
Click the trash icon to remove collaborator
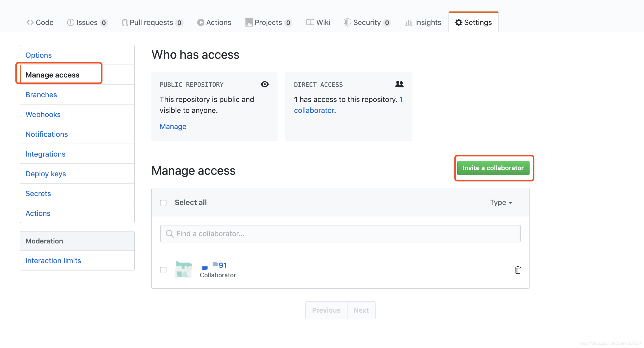(518, 270)
